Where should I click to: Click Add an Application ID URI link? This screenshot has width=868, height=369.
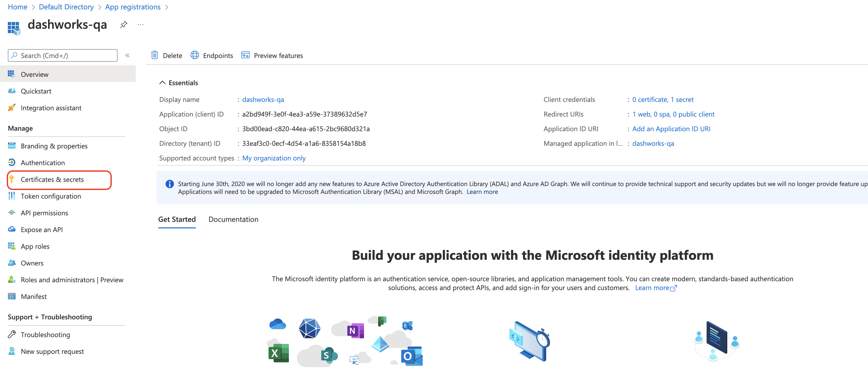(671, 129)
